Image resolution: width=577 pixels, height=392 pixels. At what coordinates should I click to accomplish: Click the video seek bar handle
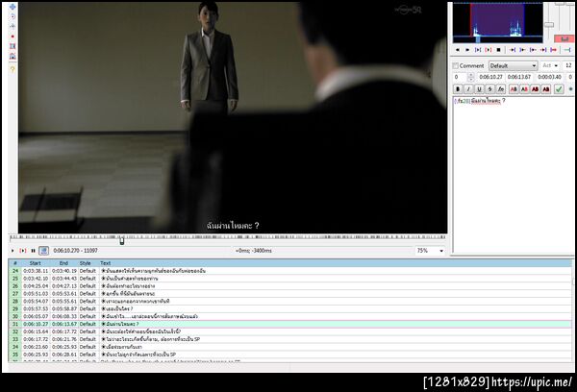pos(122,241)
